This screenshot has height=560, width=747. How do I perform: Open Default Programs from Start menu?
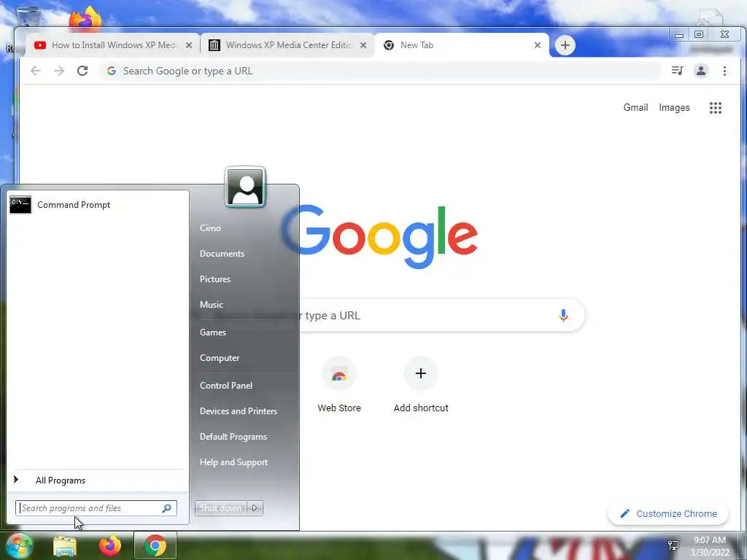233,437
